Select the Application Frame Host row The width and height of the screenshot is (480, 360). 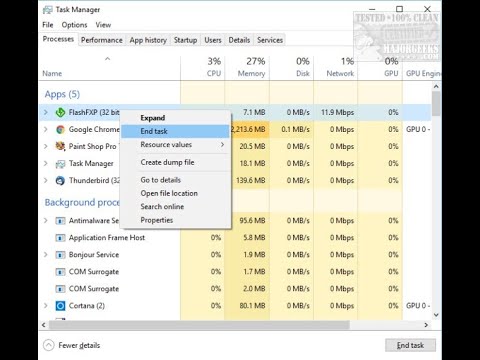(235, 238)
